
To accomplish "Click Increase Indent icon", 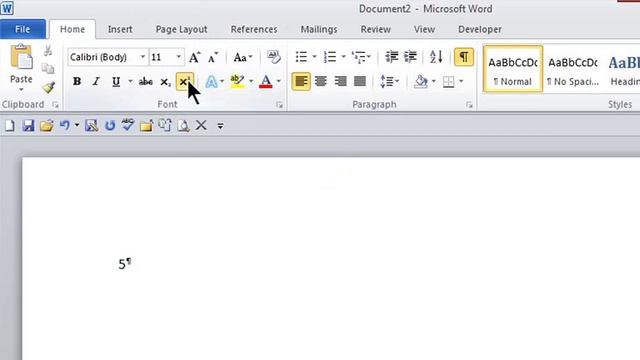I will pos(410,57).
